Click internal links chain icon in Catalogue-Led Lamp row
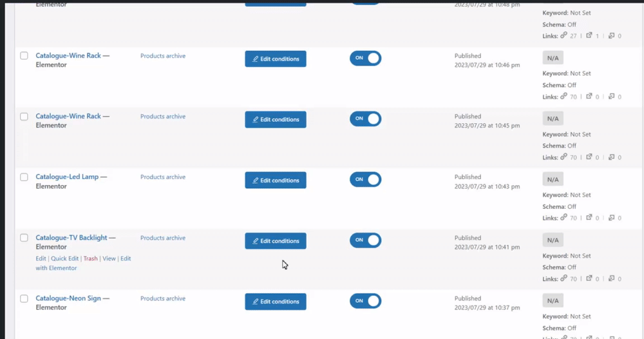Viewport: 644px width, 339px height. pos(564,217)
